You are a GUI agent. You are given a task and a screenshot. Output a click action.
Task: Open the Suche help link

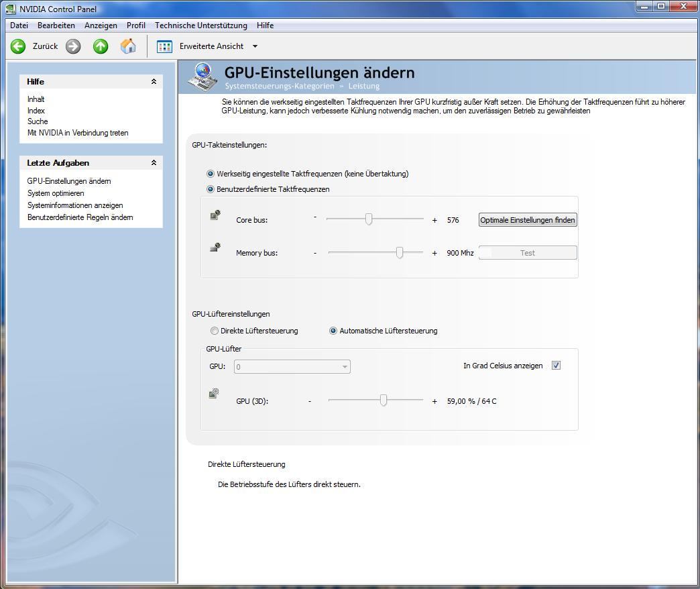coord(38,121)
